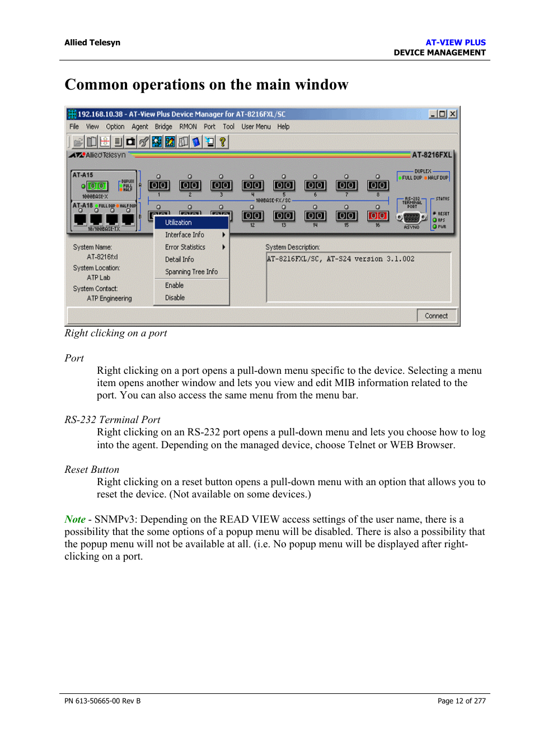Select fiber port 14 on the device
The width and height of the screenshot is (534, 756).
tap(315, 215)
